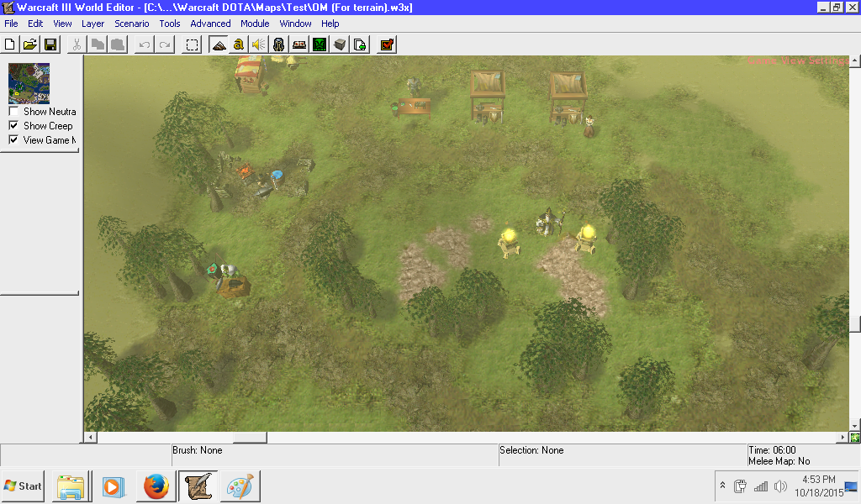Paste from the toolbar clipboard icon

pos(118,45)
